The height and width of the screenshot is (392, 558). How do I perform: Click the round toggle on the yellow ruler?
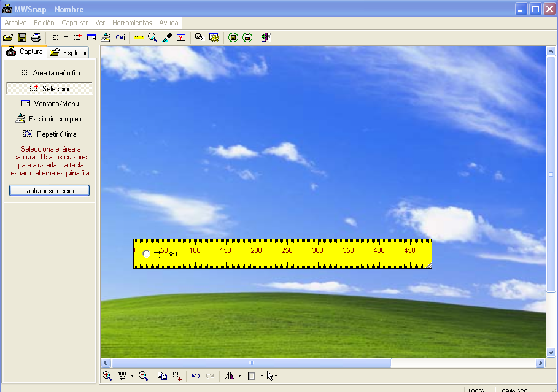(x=146, y=253)
